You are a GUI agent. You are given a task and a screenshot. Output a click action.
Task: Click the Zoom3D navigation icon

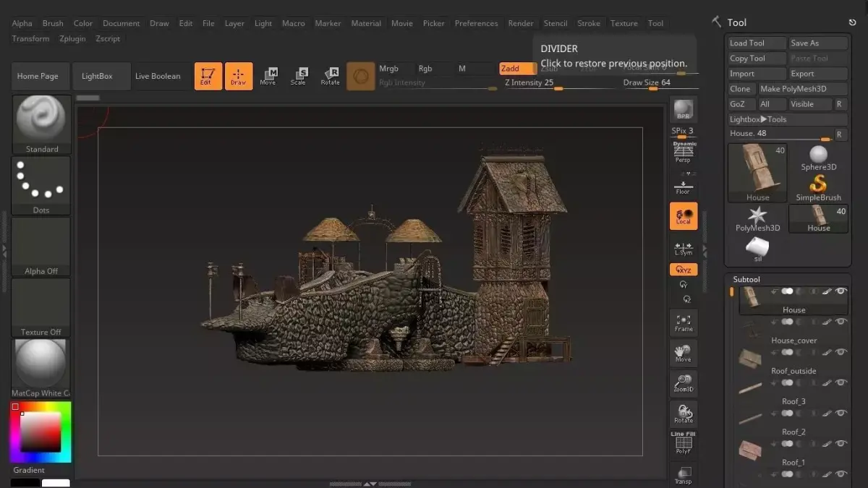[x=683, y=383]
